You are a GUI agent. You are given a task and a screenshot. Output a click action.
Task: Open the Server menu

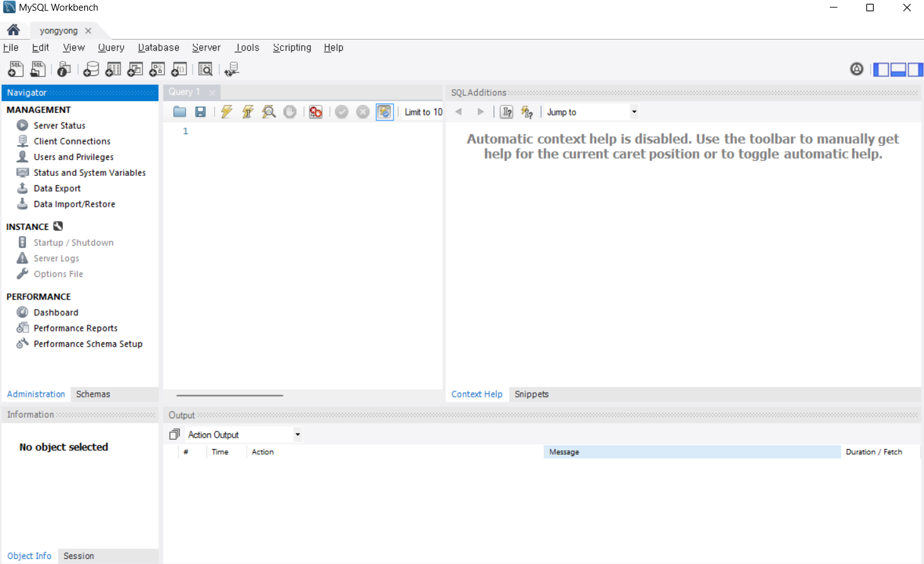click(x=207, y=48)
